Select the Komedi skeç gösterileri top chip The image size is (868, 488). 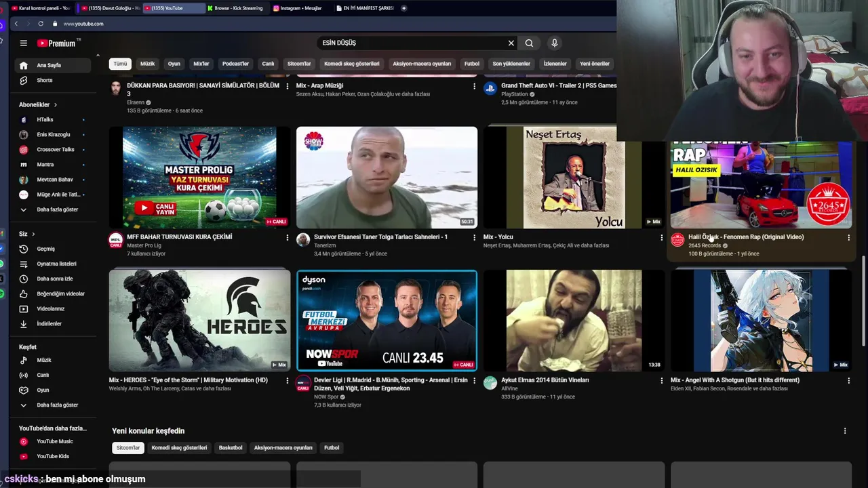351,64
